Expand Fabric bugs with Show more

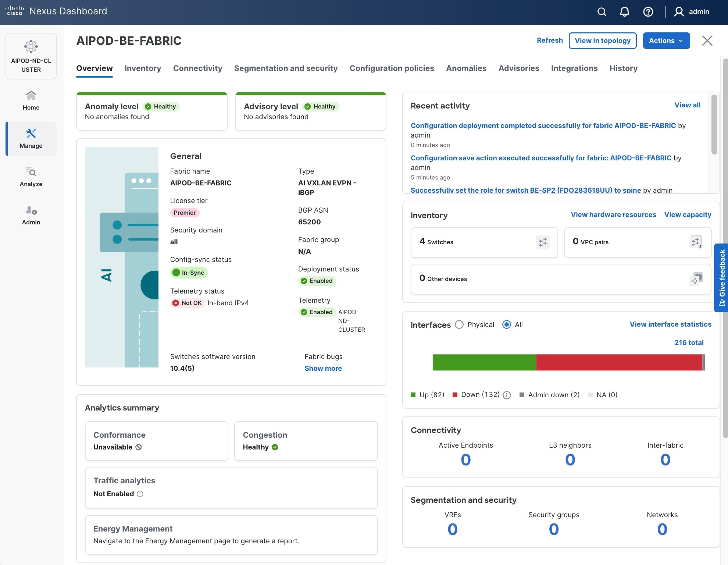coord(323,368)
